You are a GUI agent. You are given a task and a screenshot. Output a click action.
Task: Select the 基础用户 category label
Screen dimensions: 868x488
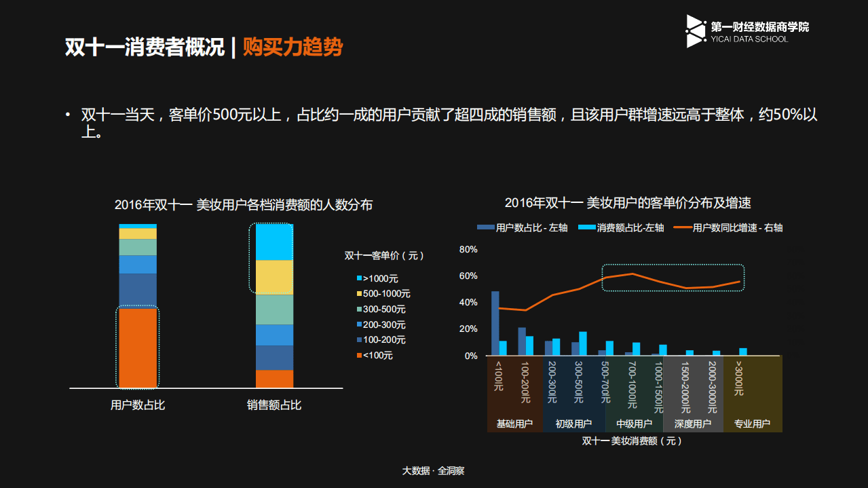pyautogui.click(x=514, y=424)
